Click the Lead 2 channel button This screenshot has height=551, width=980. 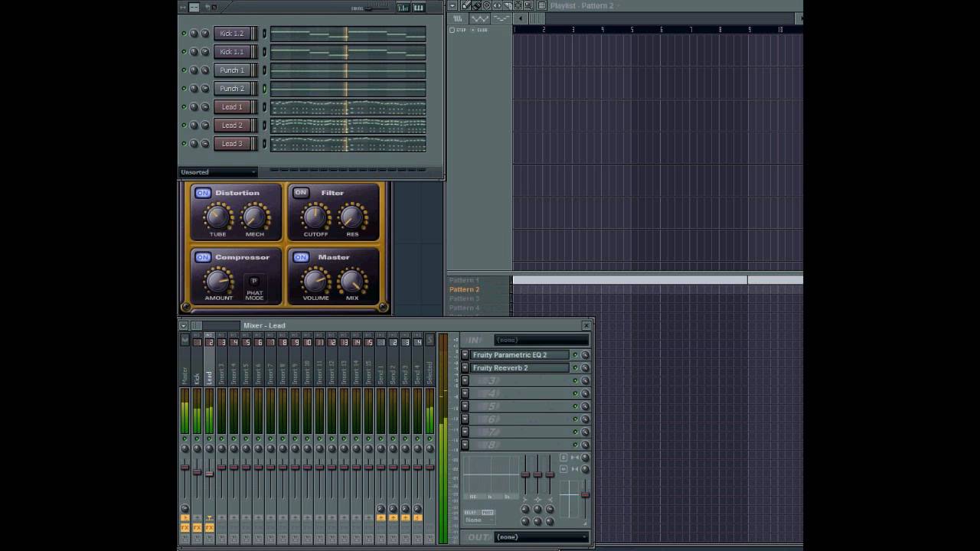231,126
